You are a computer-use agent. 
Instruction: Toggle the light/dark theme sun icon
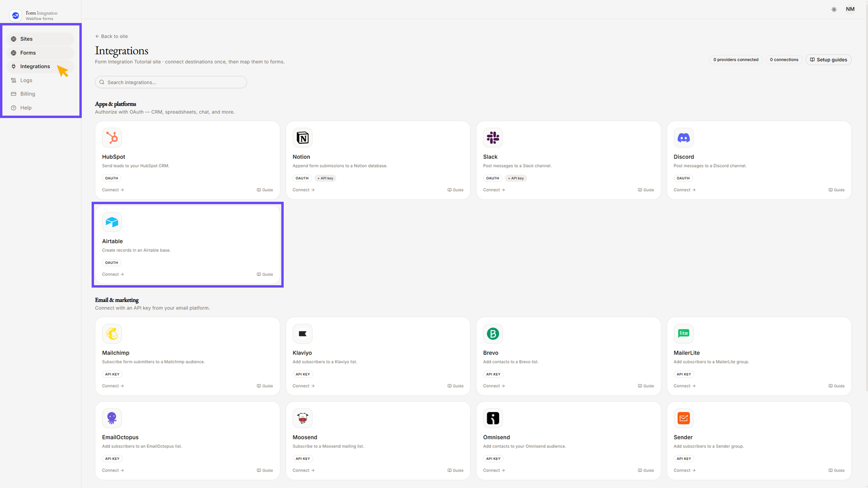coord(834,9)
